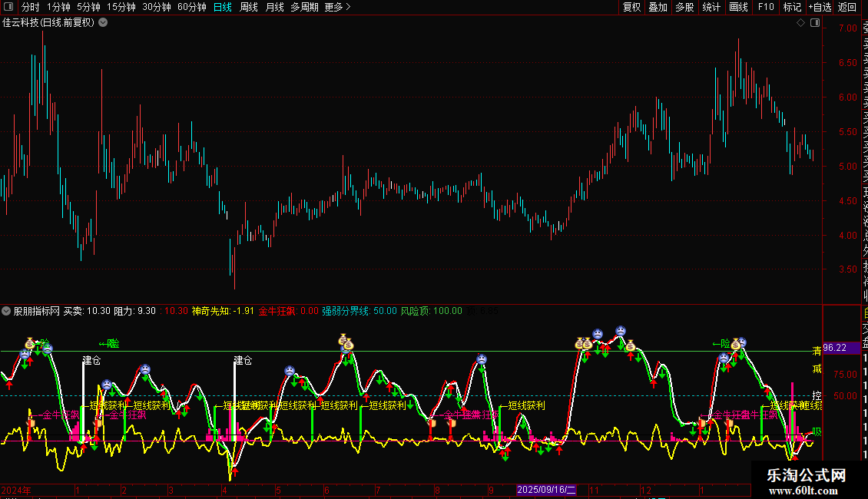The width and height of the screenshot is (868, 499).
Task: Select the 60分钟 period
Action: point(191,7)
